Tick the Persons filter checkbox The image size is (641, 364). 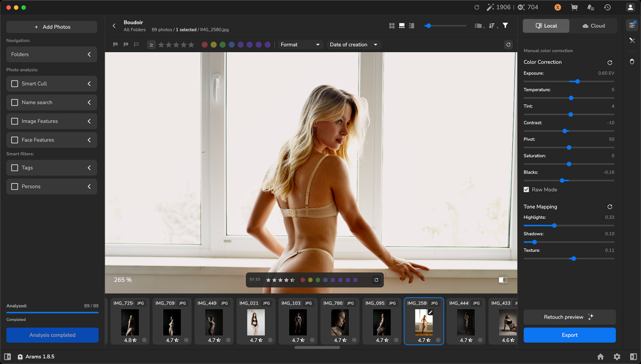(x=15, y=186)
